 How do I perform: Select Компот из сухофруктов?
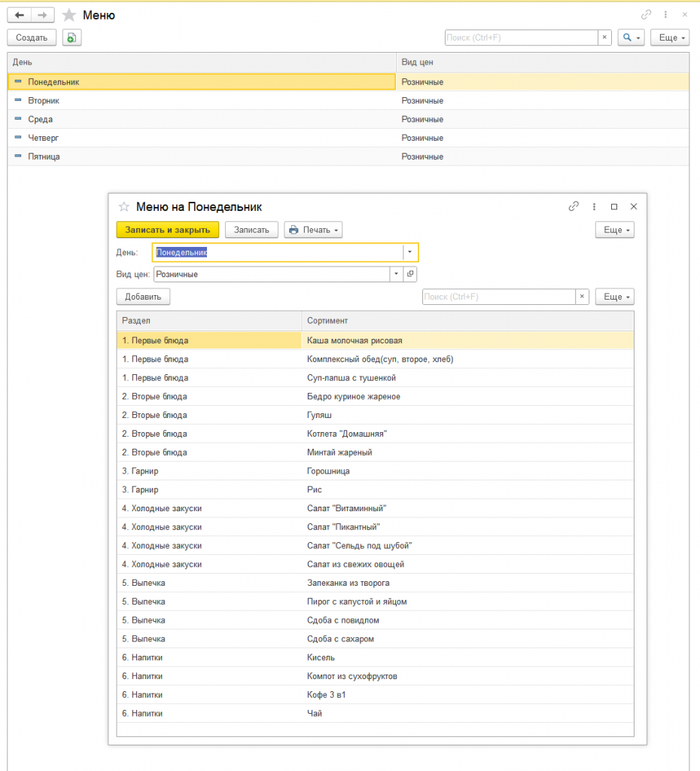[375, 677]
